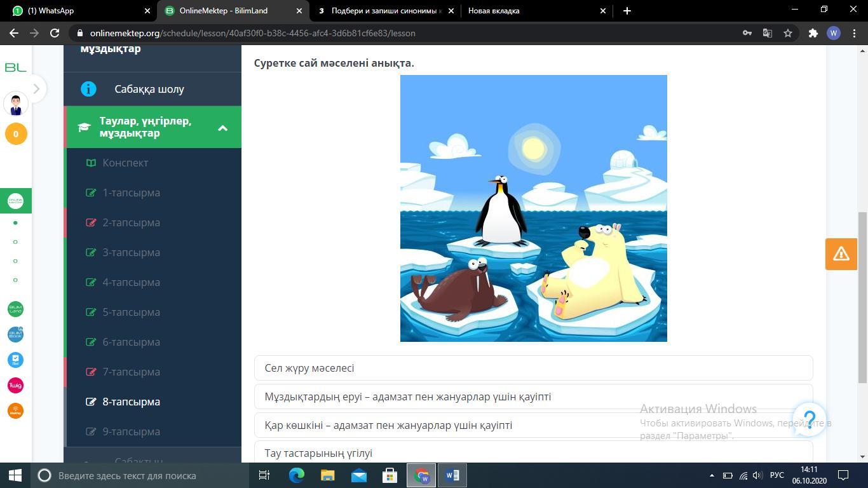The width and height of the screenshot is (868, 488).
Task: Switch to the WhatsApp browser tab
Action: click(x=79, y=11)
